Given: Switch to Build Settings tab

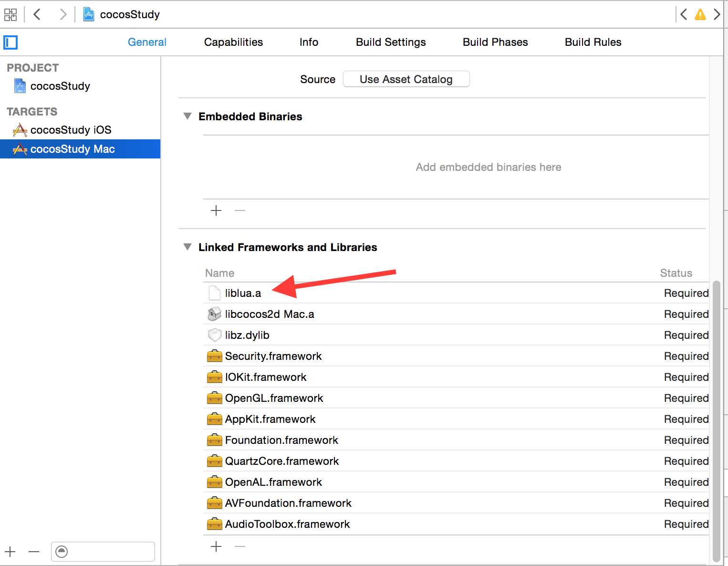Looking at the screenshot, I should pos(391,42).
